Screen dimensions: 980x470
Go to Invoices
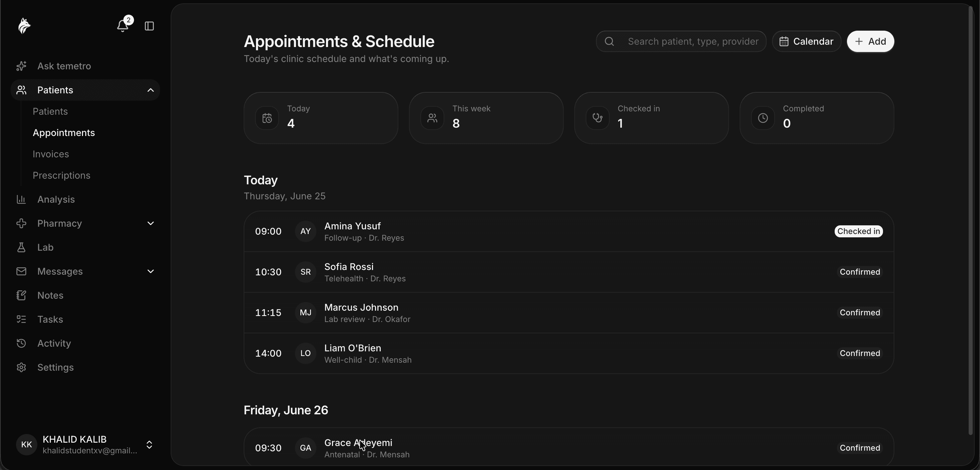[x=51, y=154]
